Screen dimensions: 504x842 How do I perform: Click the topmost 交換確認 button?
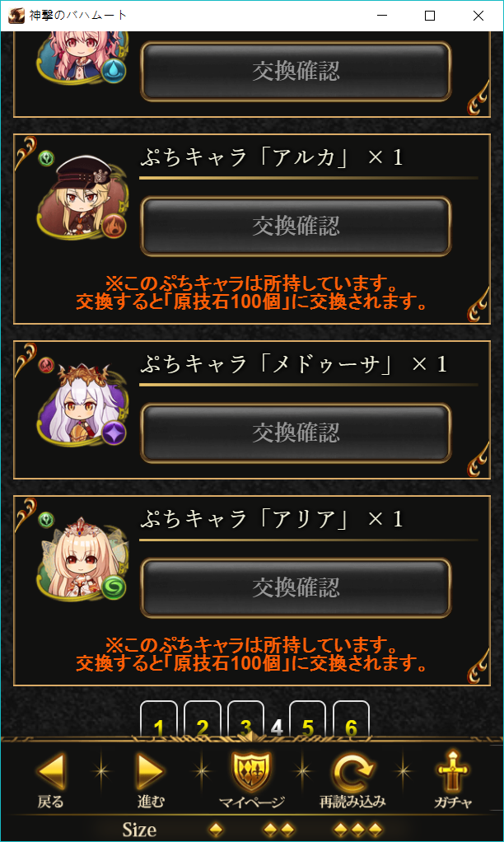[296, 71]
